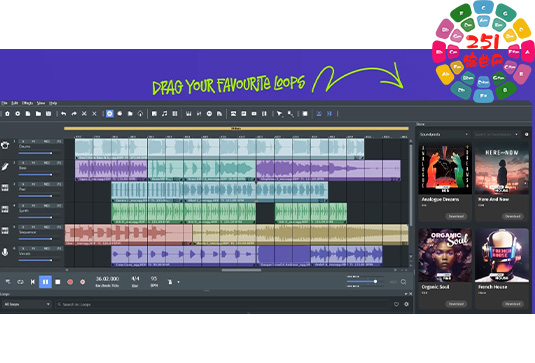Click the Sequence track keyboard icon
This screenshot has height=363, width=535.
point(5,231)
